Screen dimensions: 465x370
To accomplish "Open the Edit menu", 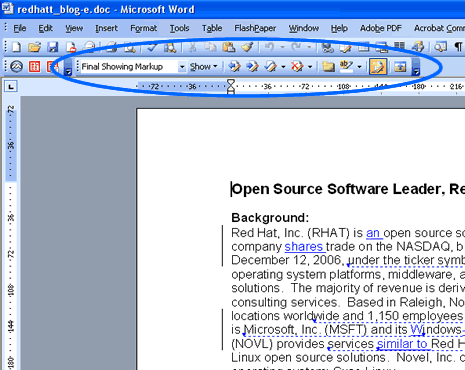I will (45, 28).
